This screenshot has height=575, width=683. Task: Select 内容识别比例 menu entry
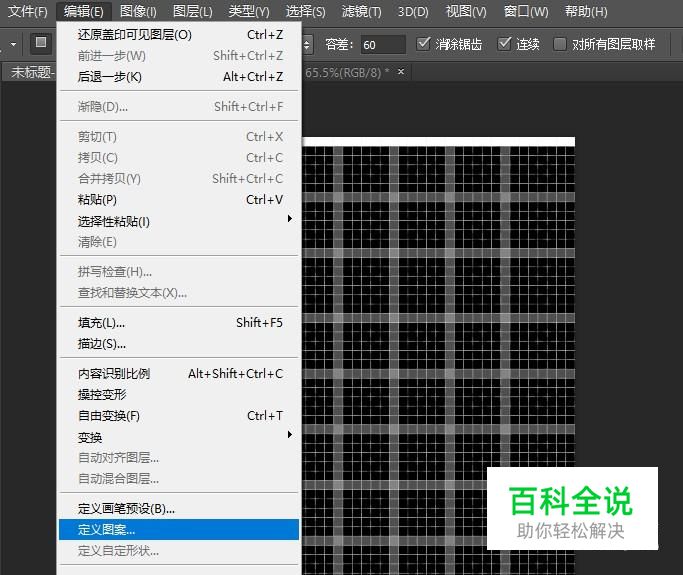179,374
